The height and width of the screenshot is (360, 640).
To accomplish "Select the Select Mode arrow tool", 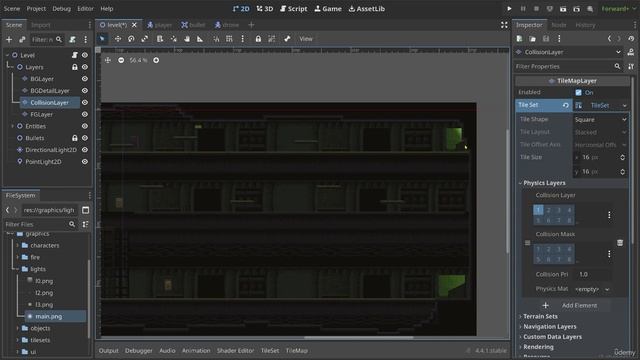I will pos(102,39).
